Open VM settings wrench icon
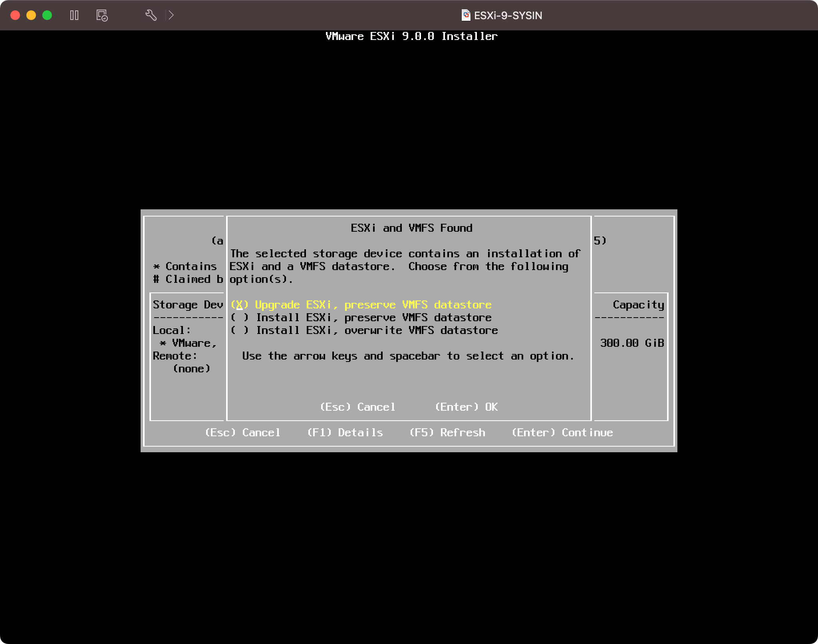This screenshot has width=818, height=644. click(151, 15)
